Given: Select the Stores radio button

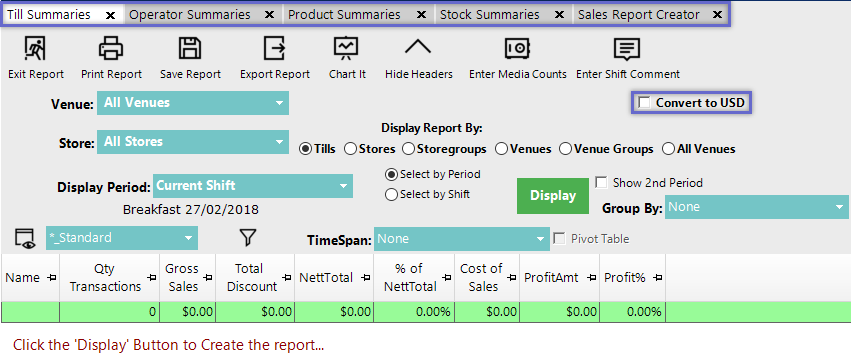Looking at the screenshot, I should click(x=351, y=149).
